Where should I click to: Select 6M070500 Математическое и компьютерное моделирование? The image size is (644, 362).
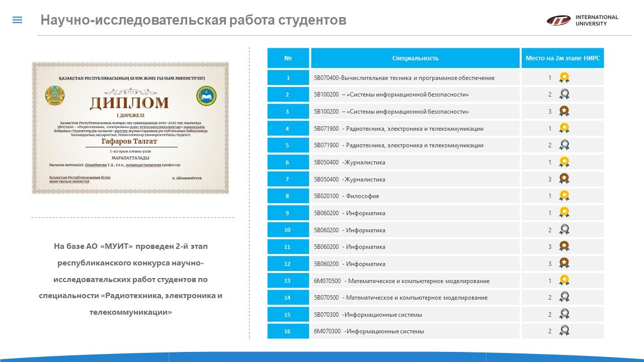coord(415,281)
